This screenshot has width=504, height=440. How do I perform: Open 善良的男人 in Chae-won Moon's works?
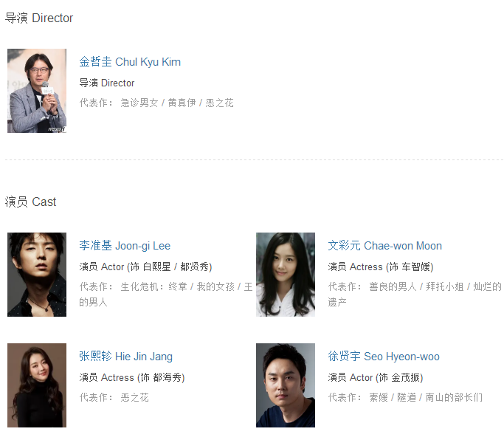click(393, 286)
